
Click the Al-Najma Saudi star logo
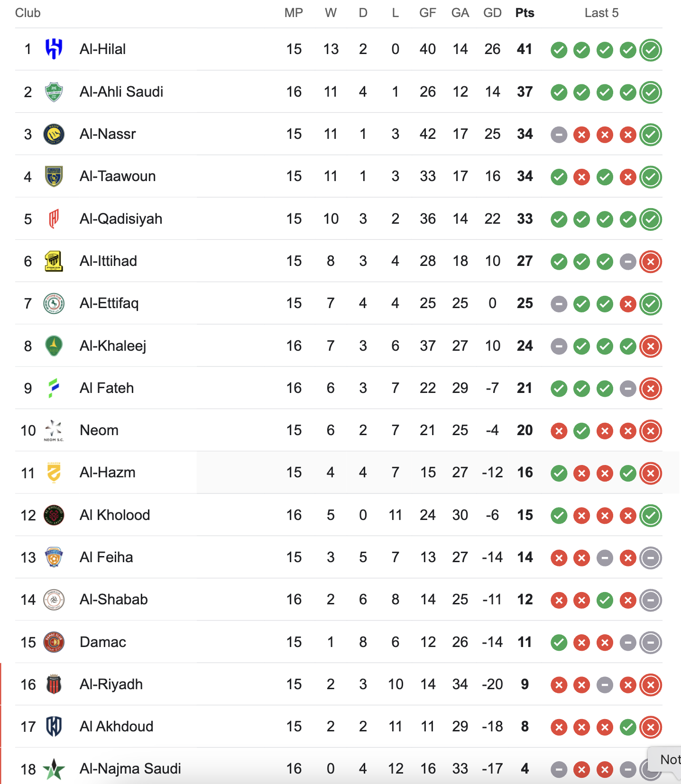click(54, 769)
